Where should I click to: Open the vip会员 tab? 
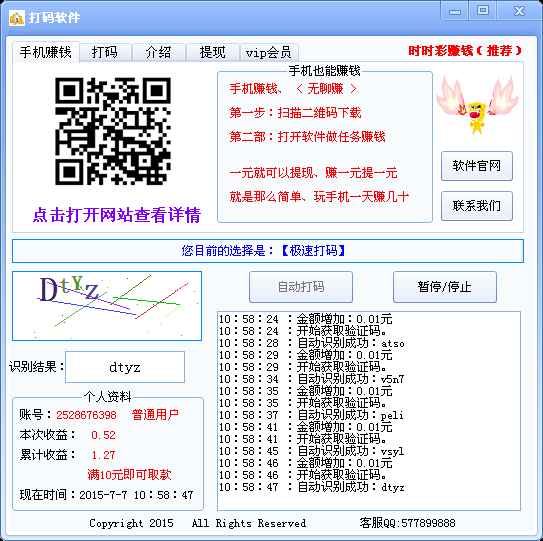pyautogui.click(x=269, y=52)
